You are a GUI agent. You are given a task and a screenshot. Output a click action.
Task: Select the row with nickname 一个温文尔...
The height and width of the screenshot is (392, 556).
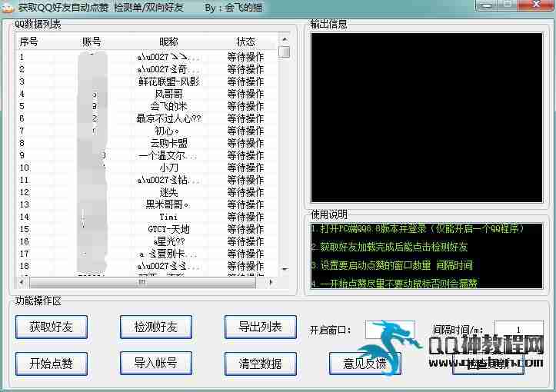tap(147, 155)
